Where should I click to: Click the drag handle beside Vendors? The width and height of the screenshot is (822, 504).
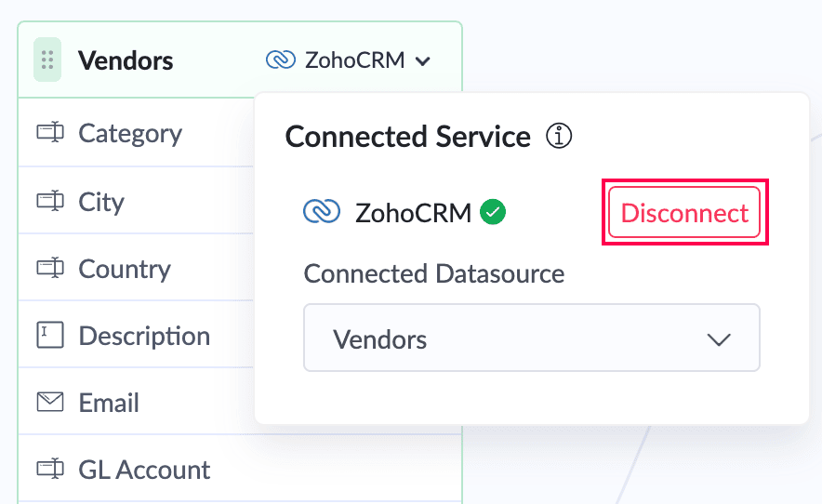47,60
